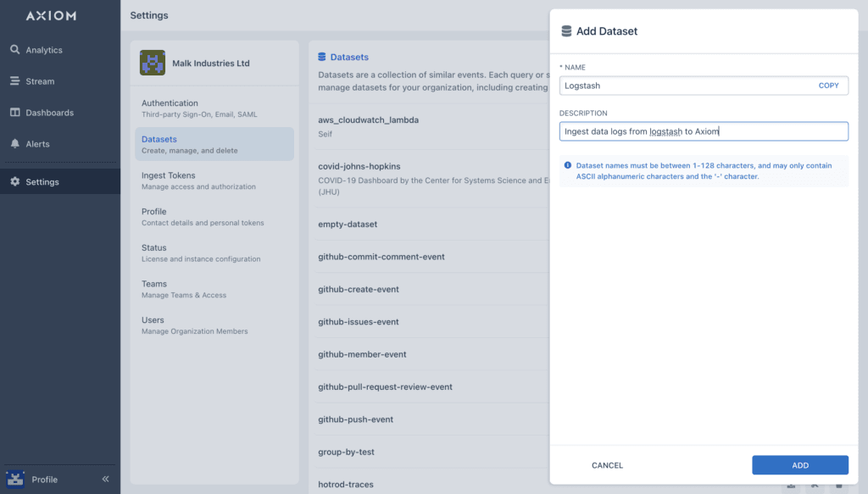
Task: Open Profile contact details section
Action: click(x=214, y=217)
